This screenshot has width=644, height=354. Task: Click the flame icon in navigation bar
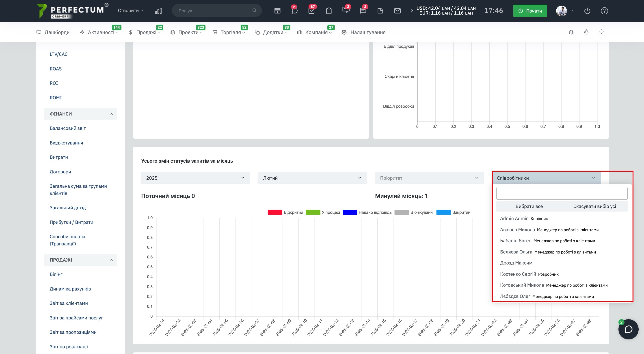click(586, 32)
